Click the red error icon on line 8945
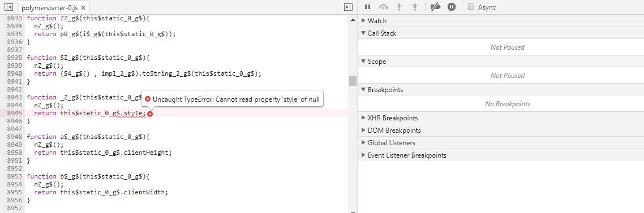 (x=151, y=114)
